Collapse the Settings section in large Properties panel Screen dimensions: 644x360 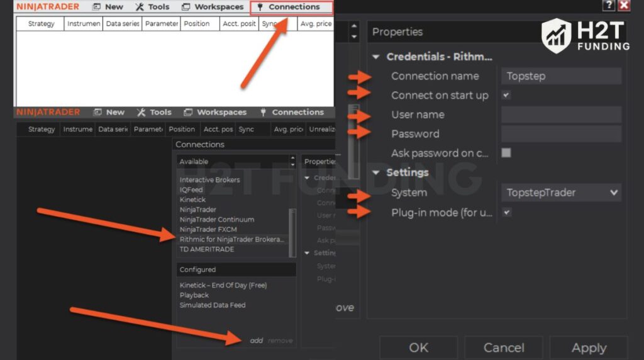[376, 172]
